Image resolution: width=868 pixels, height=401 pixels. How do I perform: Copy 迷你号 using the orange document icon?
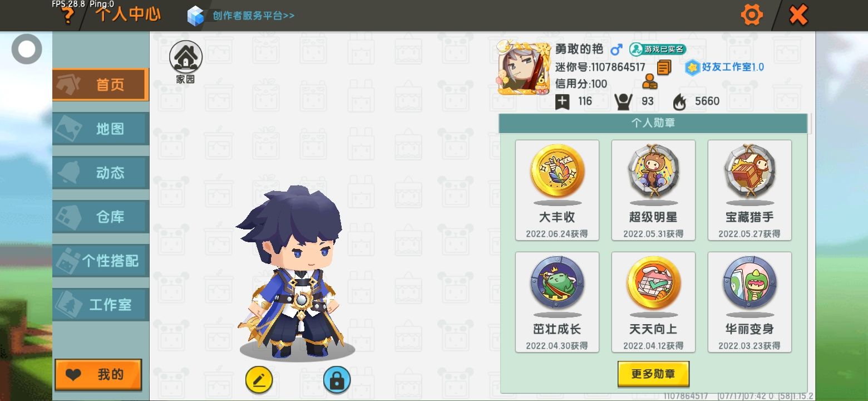(663, 68)
